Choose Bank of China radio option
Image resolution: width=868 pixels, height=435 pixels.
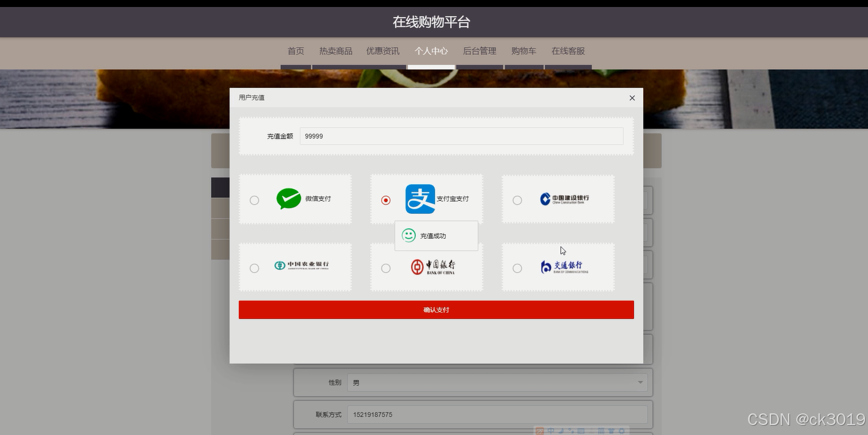(386, 268)
